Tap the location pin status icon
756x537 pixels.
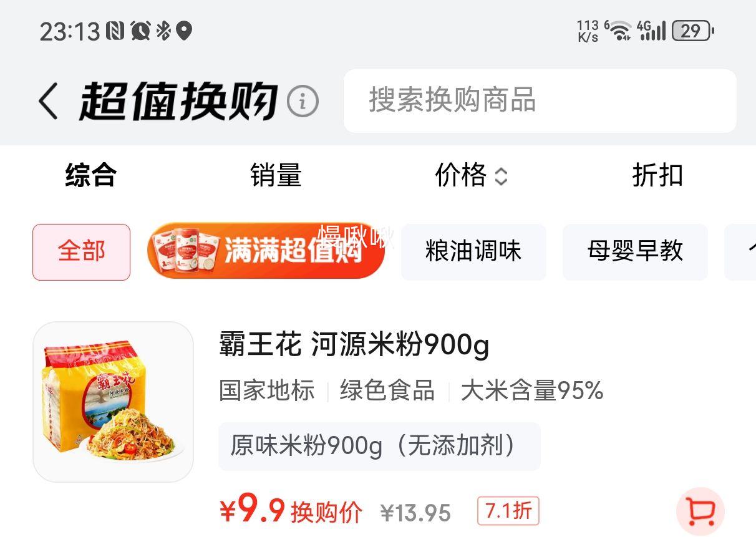click(184, 31)
